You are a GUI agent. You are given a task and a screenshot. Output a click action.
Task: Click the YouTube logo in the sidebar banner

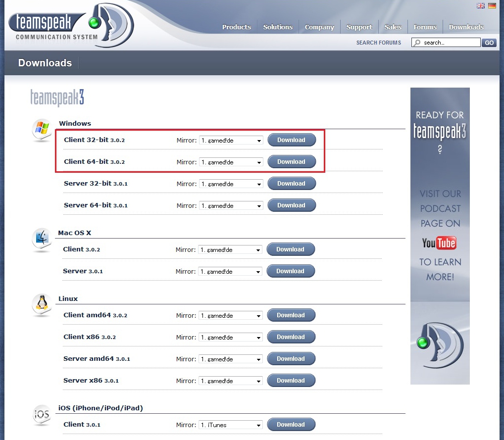[439, 243]
